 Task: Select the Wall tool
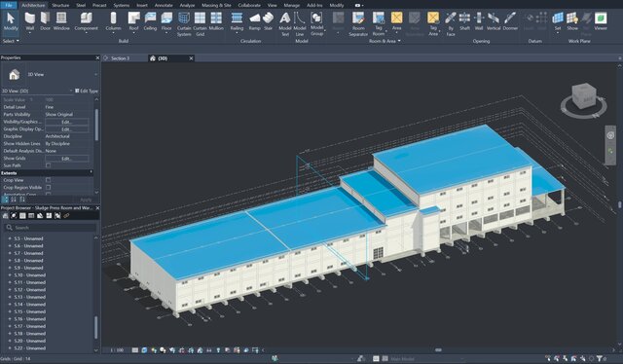point(30,21)
